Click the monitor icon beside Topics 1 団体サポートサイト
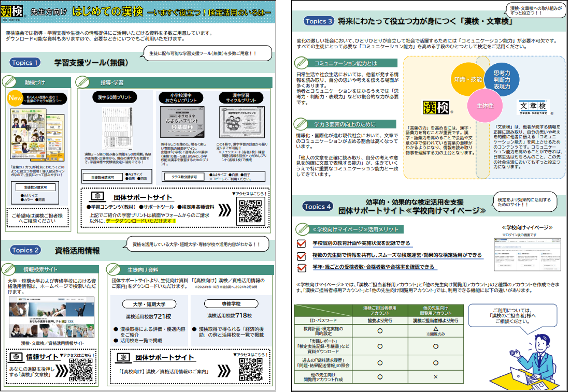568x392 pixels. click(x=98, y=197)
